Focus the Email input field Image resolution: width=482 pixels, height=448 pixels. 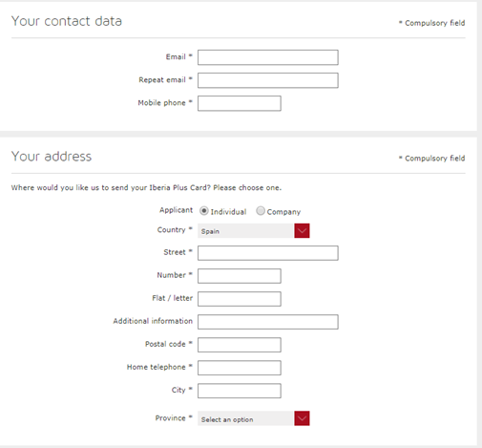(268, 57)
